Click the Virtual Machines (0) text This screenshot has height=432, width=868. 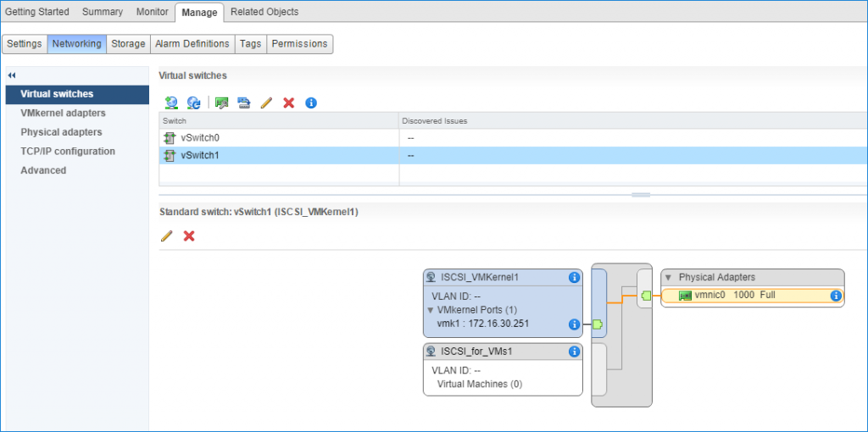[x=480, y=384]
